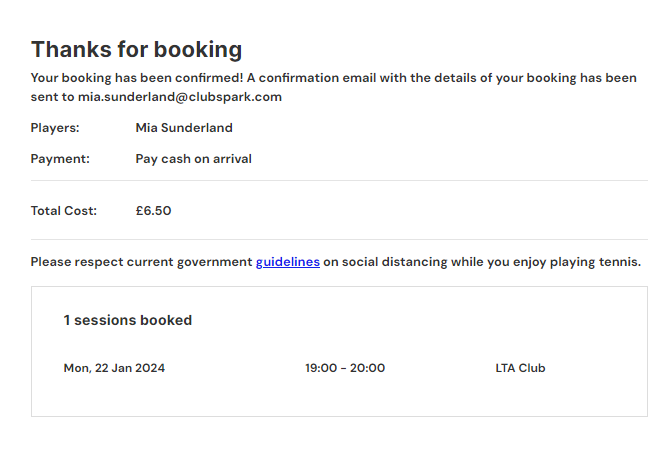667x450 pixels.
Task: Click inside the sessions booked box
Action: (x=339, y=351)
